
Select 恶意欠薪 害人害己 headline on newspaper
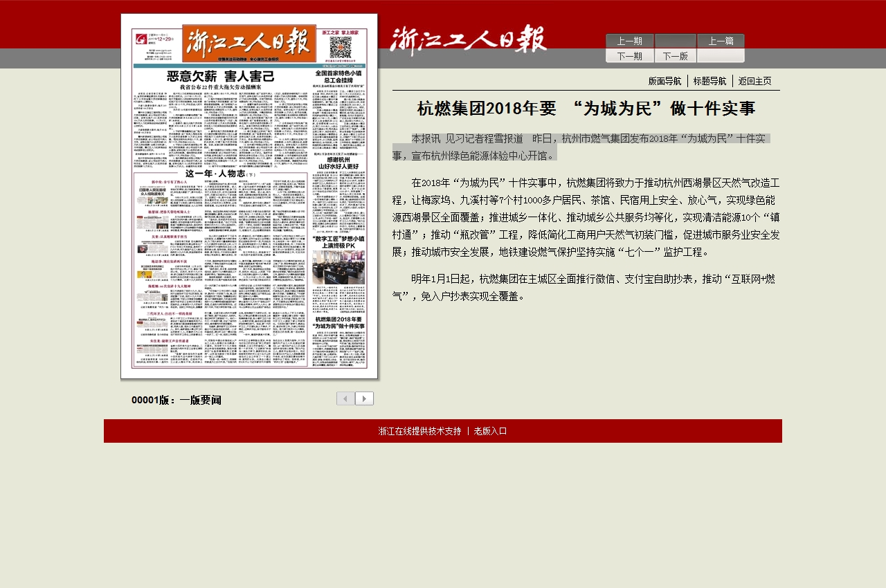pyautogui.click(x=219, y=77)
